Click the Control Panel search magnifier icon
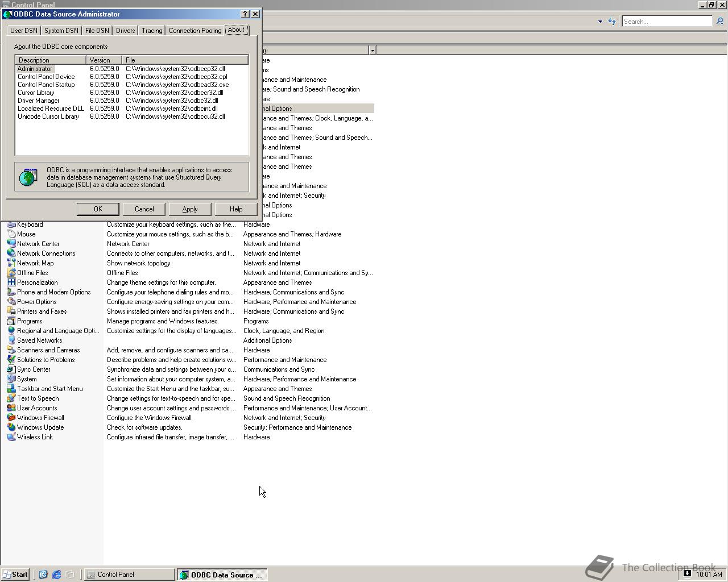This screenshot has width=728, height=582. click(719, 22)
